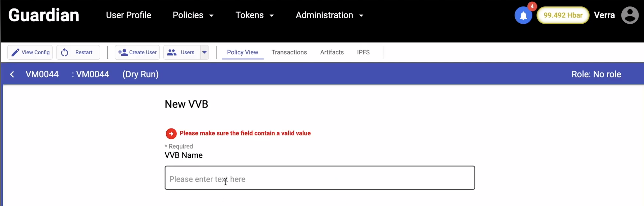
Task: Open the Artifacts tab
Action: (x=332, y=52)
